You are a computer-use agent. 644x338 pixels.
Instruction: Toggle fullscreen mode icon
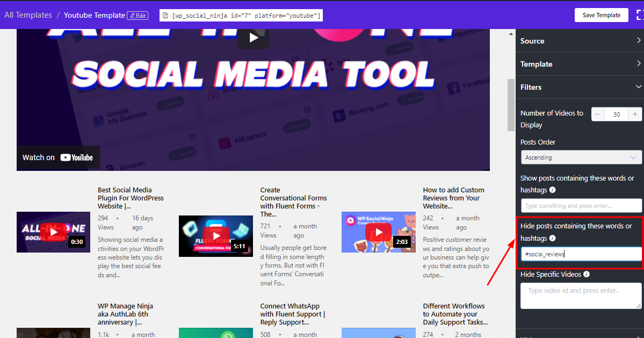640,15
